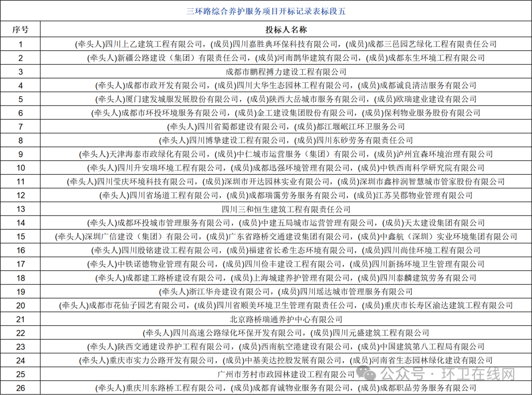The height and width of the screenshot is (395, 532).
Task: Click sequence number 13 cell
Action: 20,209
